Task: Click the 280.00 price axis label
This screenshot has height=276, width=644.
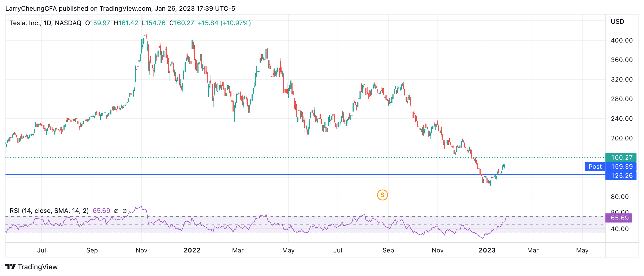Action: pyautogui.click(x=622, y=99)
